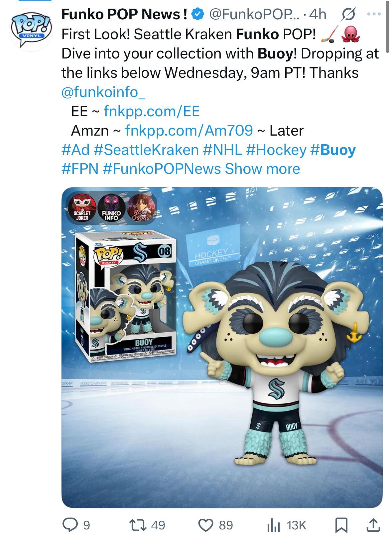Like the post with heart icon
This screenshot has width=392, height=547.
point(206,525)
